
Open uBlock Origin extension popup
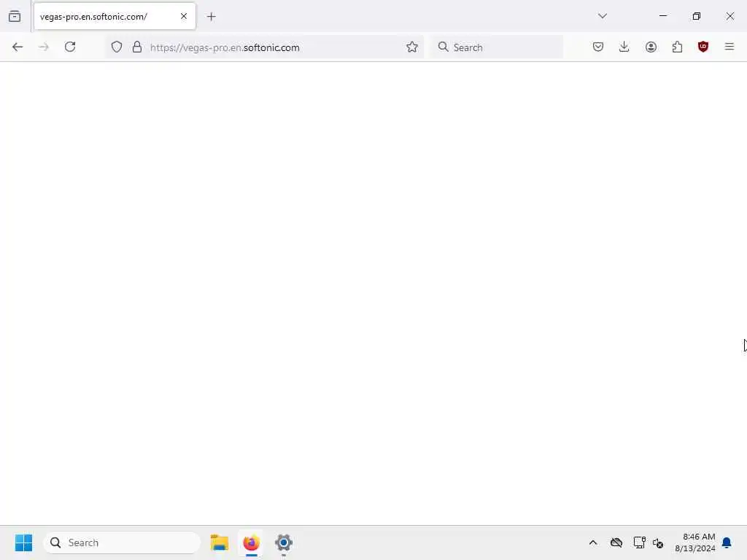(703, 47)
